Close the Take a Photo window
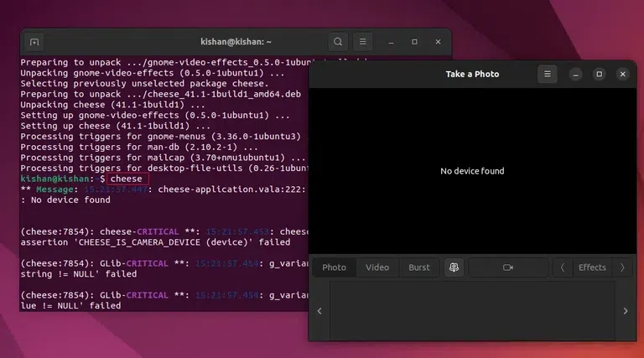644x358 pixels. pos(623,75)
